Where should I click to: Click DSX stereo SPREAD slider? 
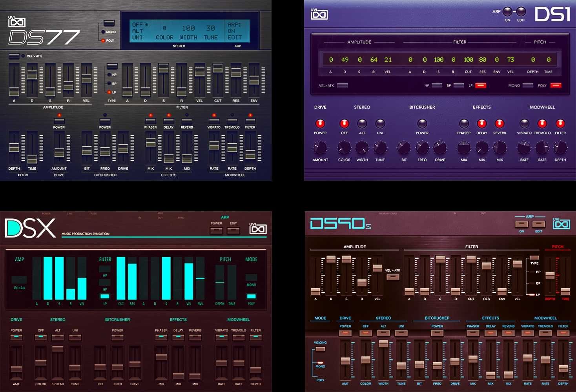58,362
